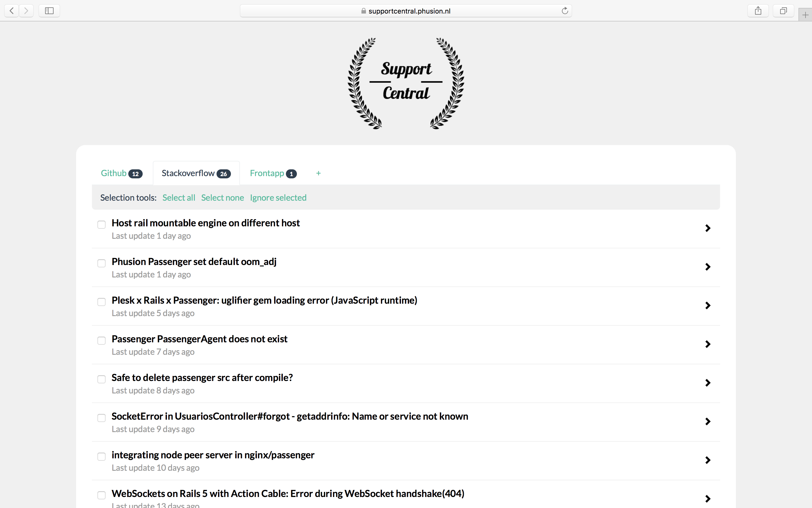Go forward with the browser forward arrow

pos(26,11)
